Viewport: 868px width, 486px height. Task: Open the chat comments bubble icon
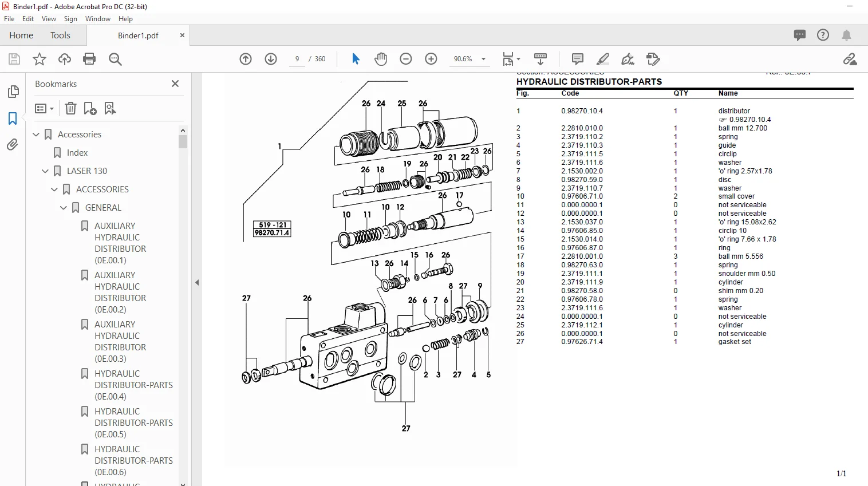[800, 35]
